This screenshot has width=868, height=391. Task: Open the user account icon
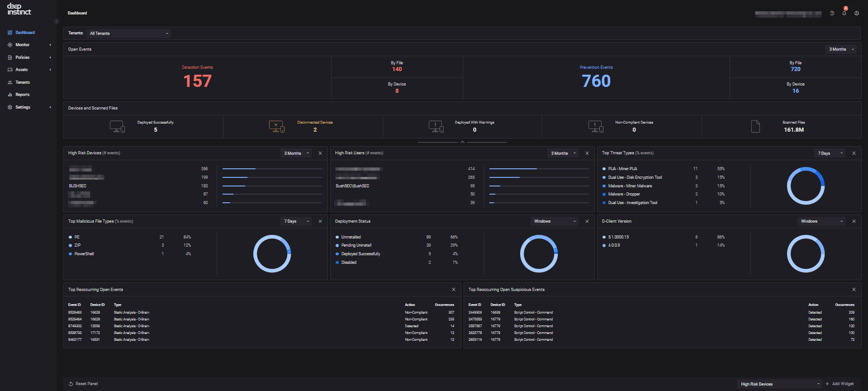point(857,13)
